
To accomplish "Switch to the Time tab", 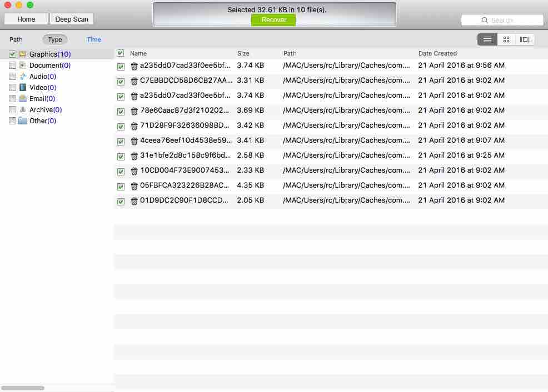I will pyautogui.click(x=94, y=39).
